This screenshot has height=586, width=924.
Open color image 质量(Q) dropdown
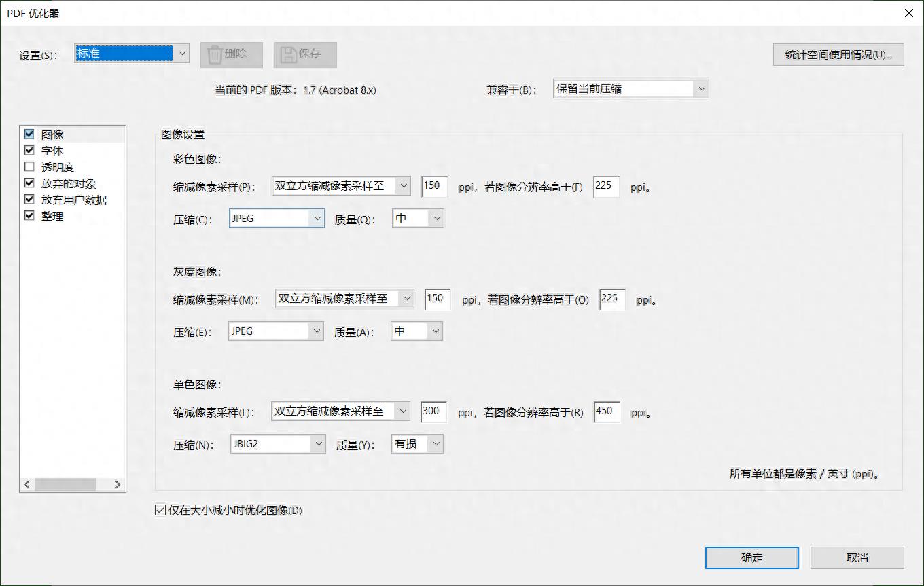pos(418,219)
